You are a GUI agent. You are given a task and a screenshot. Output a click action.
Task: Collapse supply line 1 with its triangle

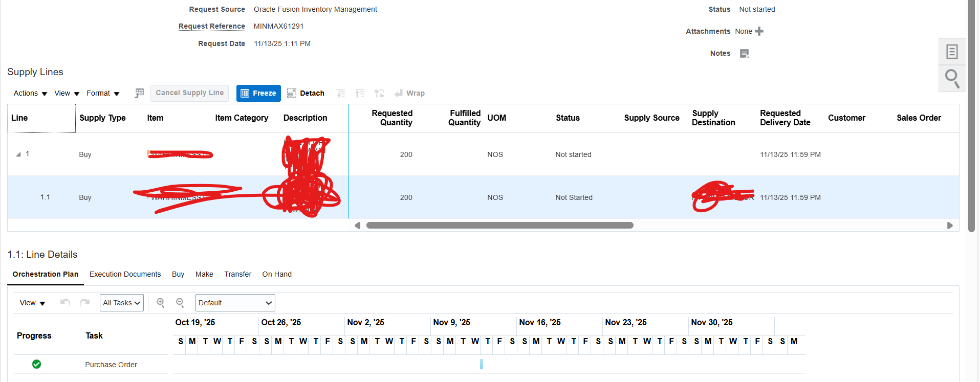click(18, 154)
